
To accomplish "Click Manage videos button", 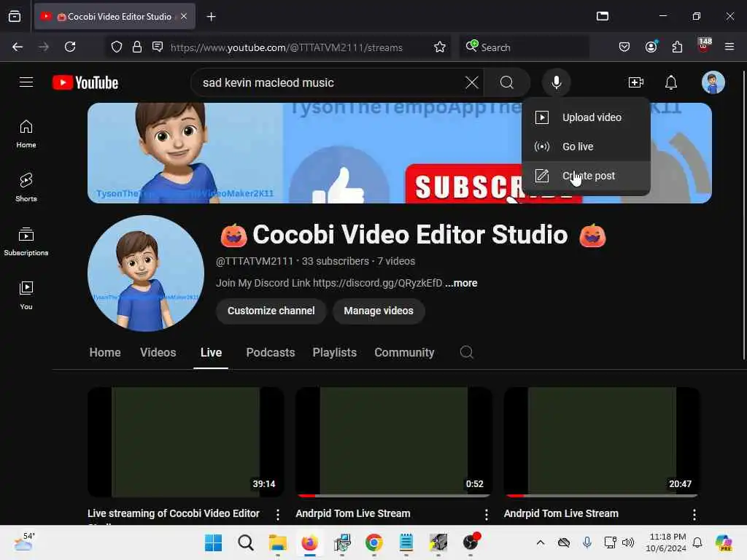I will pos(379,311).
